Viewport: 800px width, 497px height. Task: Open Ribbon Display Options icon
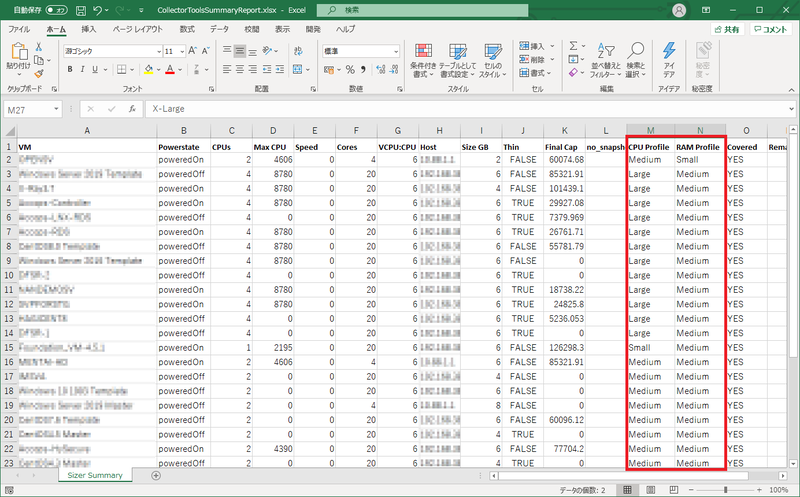pyautogui.click(x=706, y=10)
